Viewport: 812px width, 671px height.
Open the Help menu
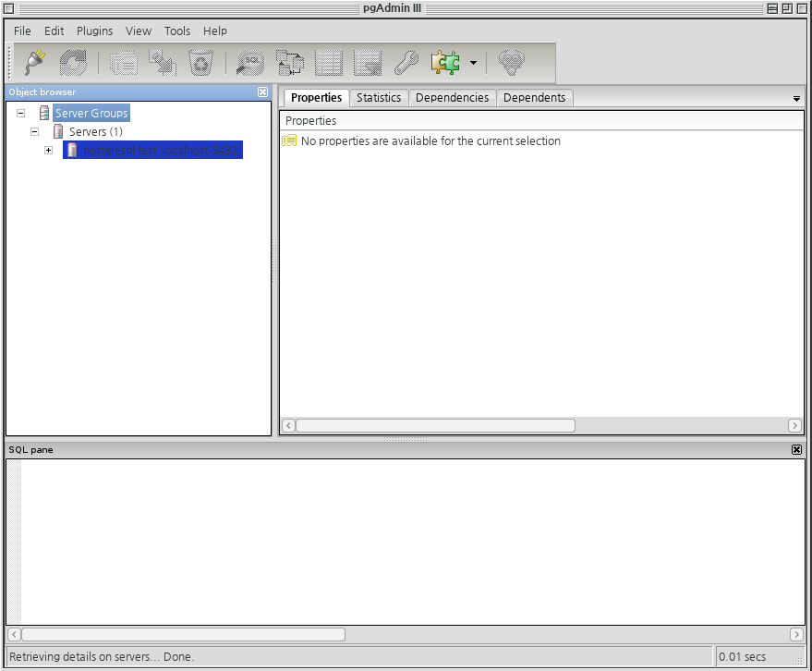[x=215, y=31]
